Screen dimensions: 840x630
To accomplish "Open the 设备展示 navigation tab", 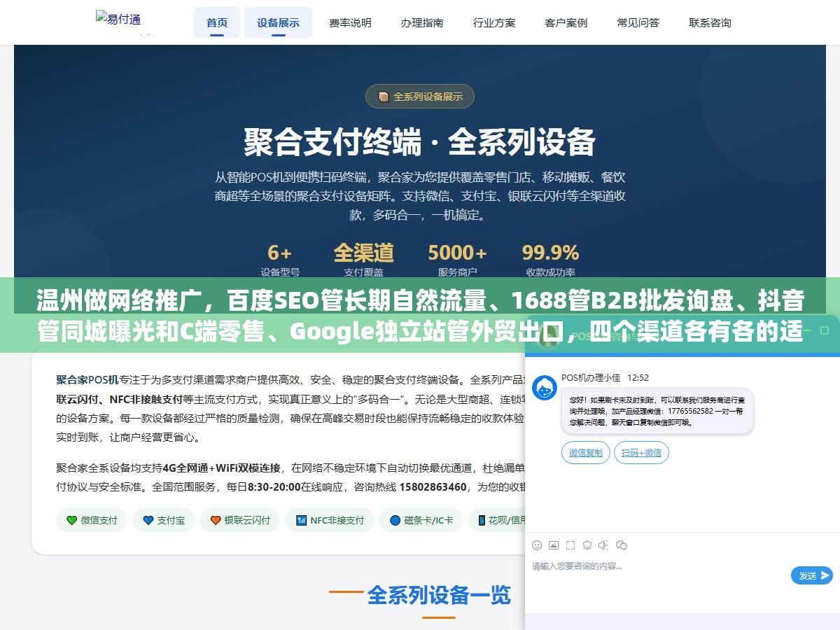I will click(278, 22).
